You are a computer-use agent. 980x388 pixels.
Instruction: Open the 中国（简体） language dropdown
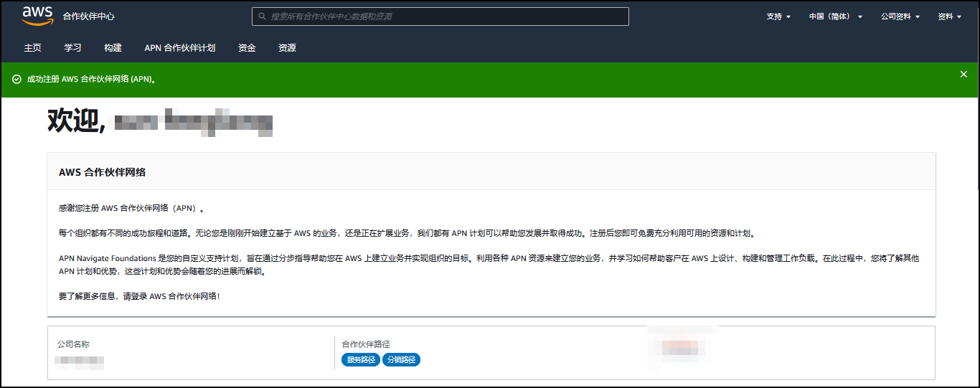[x=836, y=16]
